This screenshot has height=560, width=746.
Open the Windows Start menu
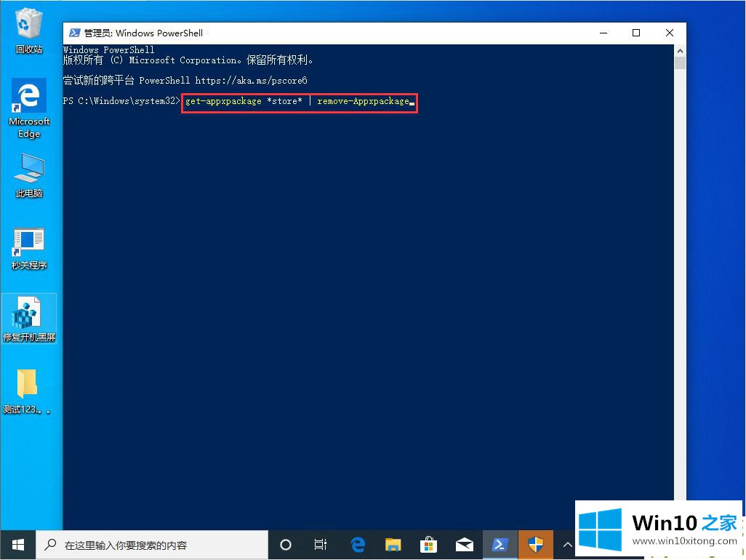(x=17, y=545)
